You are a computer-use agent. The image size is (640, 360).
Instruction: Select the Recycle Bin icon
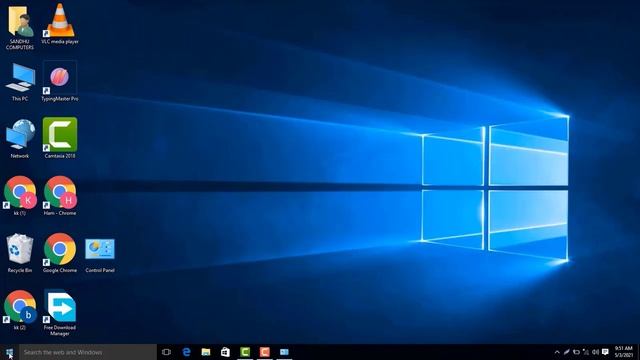(x=20, y=253)
